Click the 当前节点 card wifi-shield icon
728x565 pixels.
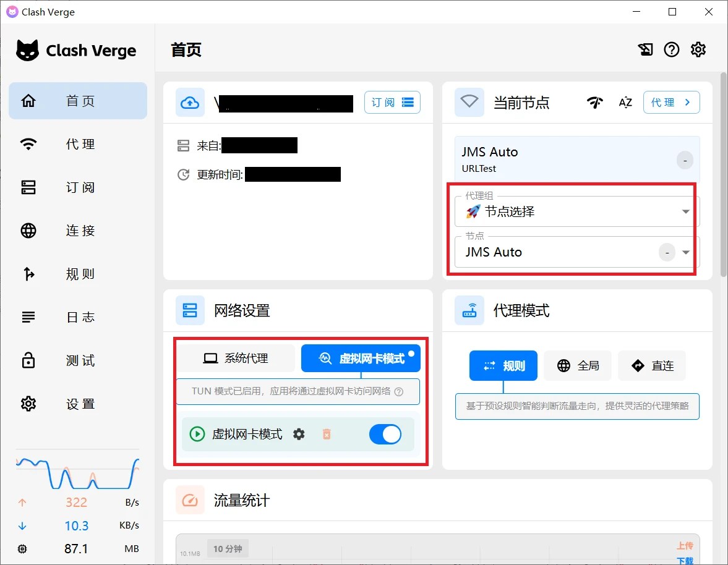[x=469, y=102]
